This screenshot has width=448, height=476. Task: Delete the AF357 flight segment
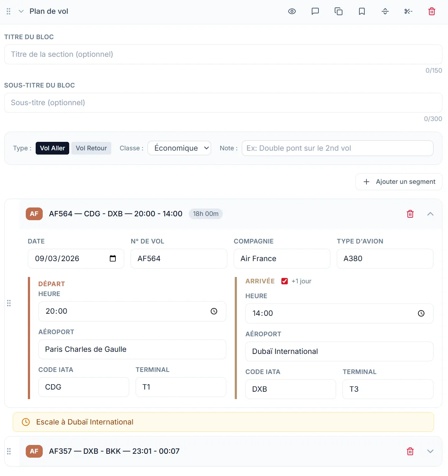[x=410, y=451]
